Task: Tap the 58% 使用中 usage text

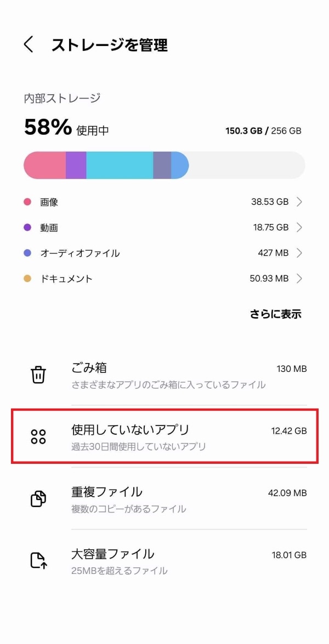Action: pyautogui.click(x=66, y=128)
